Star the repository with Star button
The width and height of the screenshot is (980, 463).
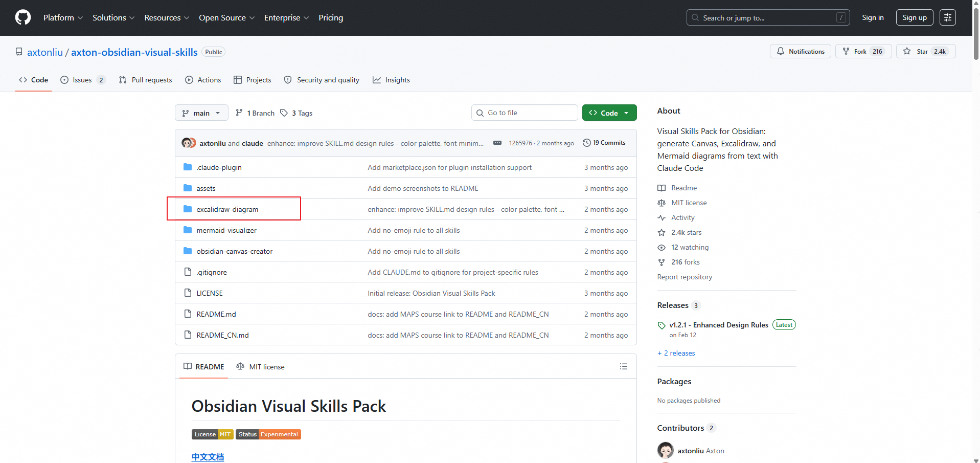tap(926, 51)
